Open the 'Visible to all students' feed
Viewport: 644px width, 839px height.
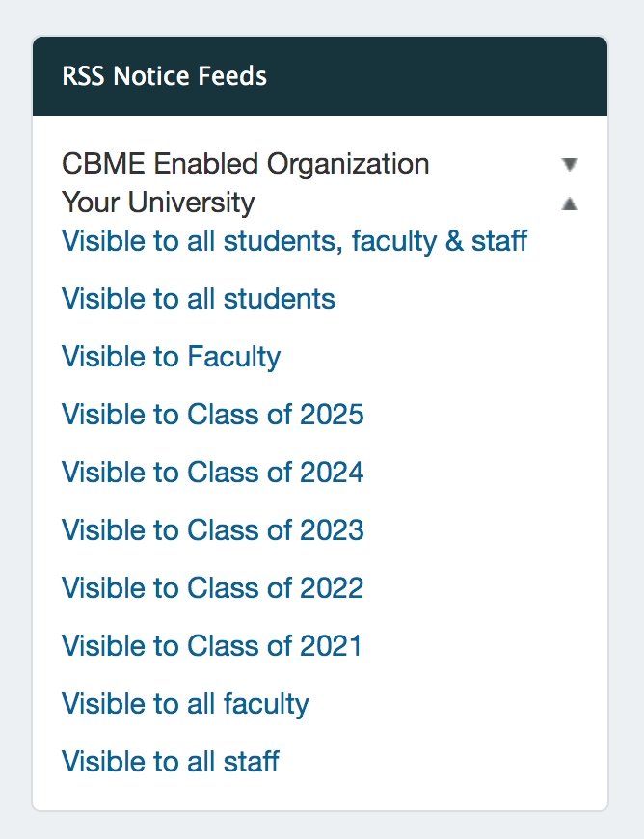[199, 299]
